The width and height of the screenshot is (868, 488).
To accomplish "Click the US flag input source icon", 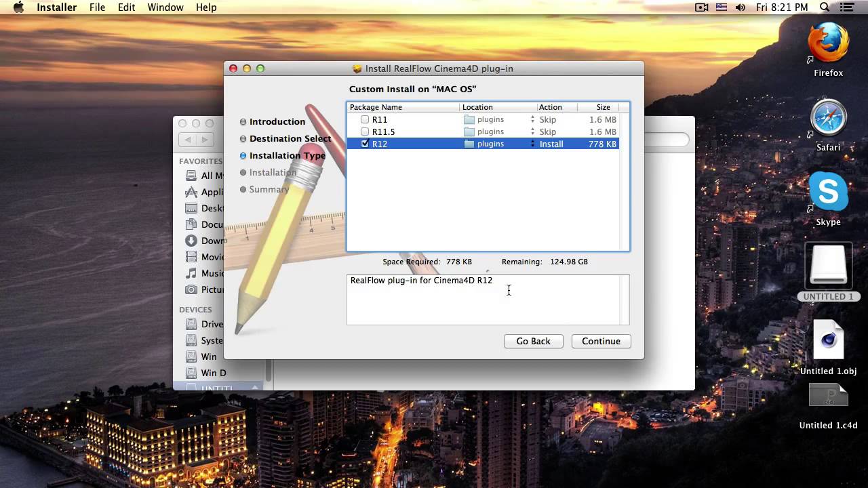I will coord(722,7).
